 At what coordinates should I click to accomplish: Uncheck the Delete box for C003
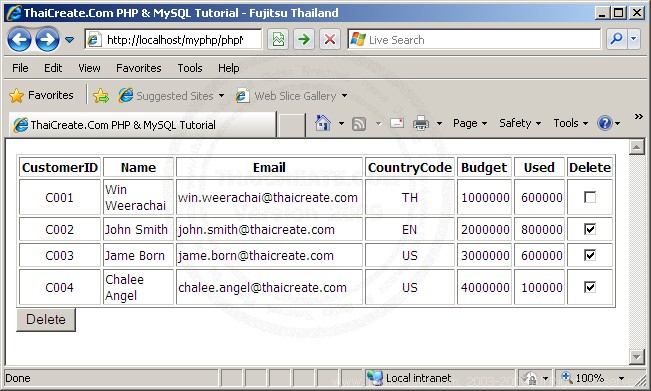tap(590, 255)
